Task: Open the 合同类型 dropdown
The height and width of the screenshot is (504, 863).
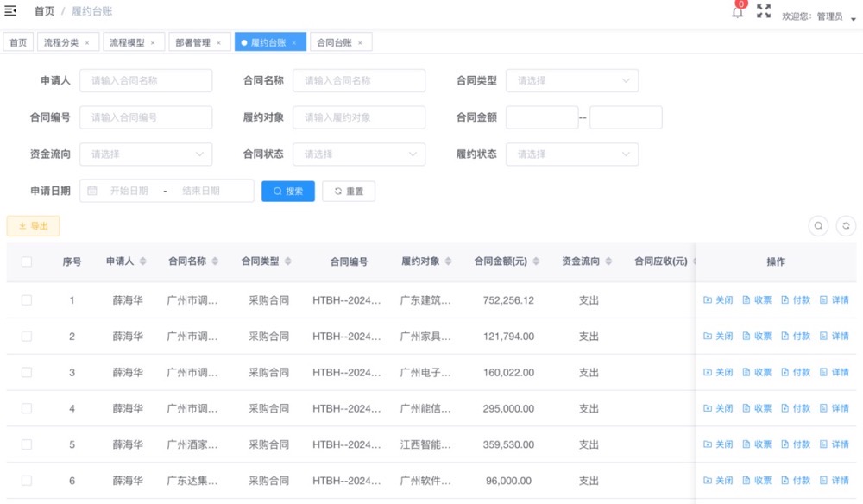Action: [x=572, y=81]
